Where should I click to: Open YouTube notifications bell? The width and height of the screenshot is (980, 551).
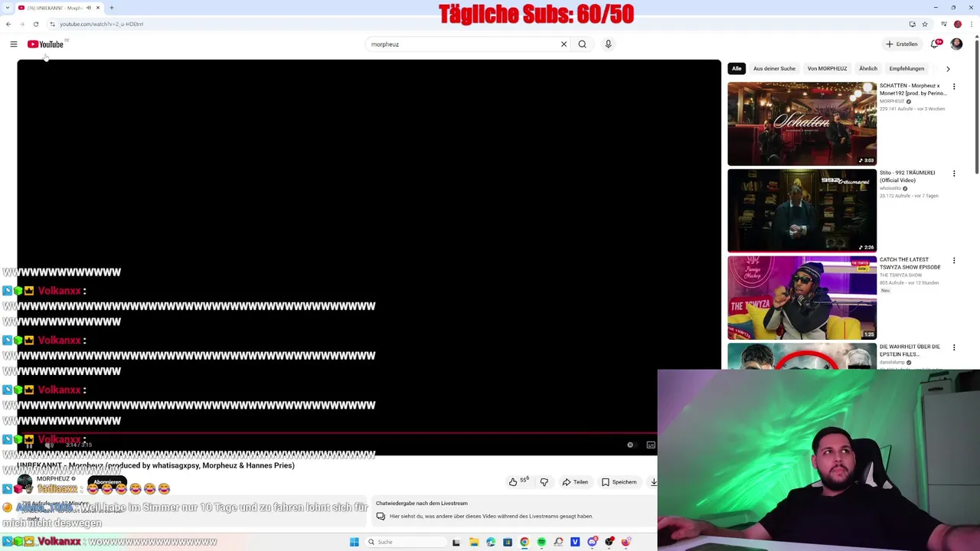935,44
